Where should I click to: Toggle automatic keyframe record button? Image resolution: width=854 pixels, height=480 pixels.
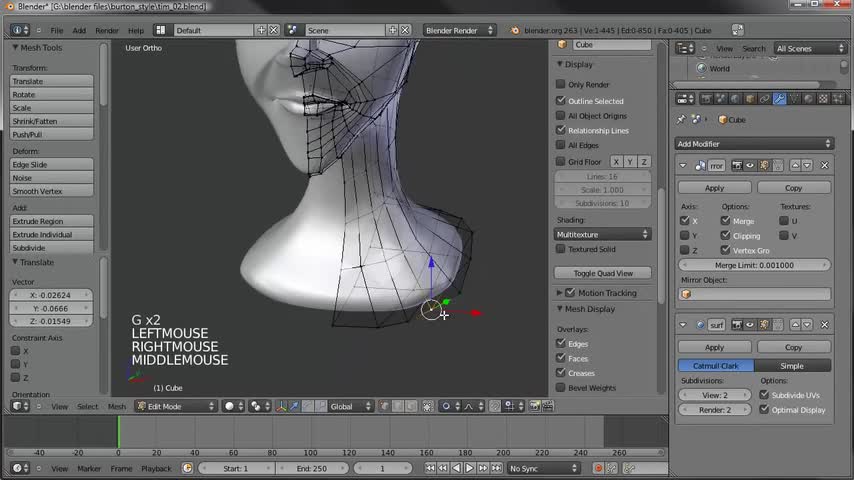click(x=598, y=468)
